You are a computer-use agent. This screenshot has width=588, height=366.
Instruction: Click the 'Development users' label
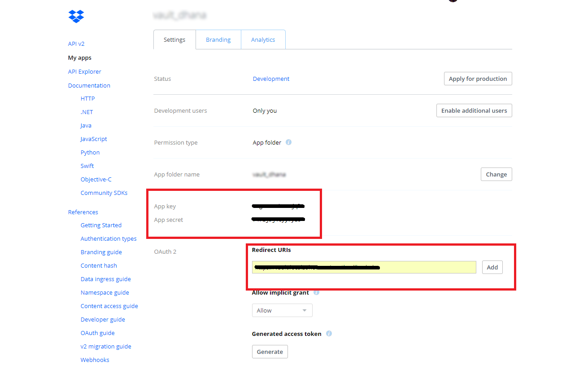coord(181,110)
